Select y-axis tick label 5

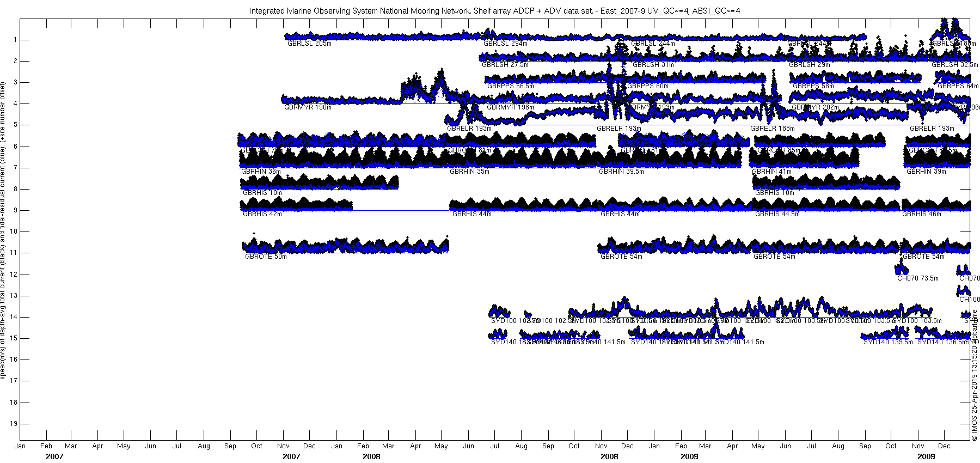point(16,125)
